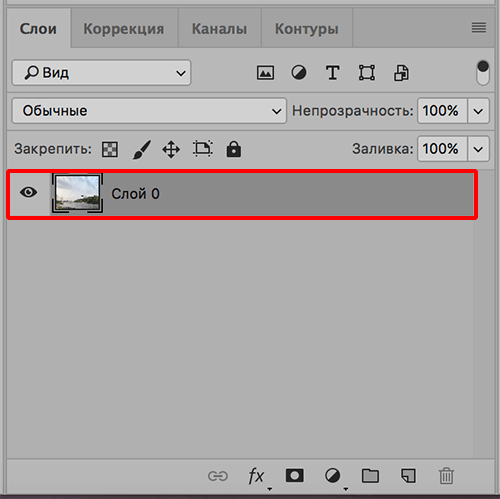500x499 pixels.
Task: Expand the Заливка slider arrow
Action: [478, 149]
